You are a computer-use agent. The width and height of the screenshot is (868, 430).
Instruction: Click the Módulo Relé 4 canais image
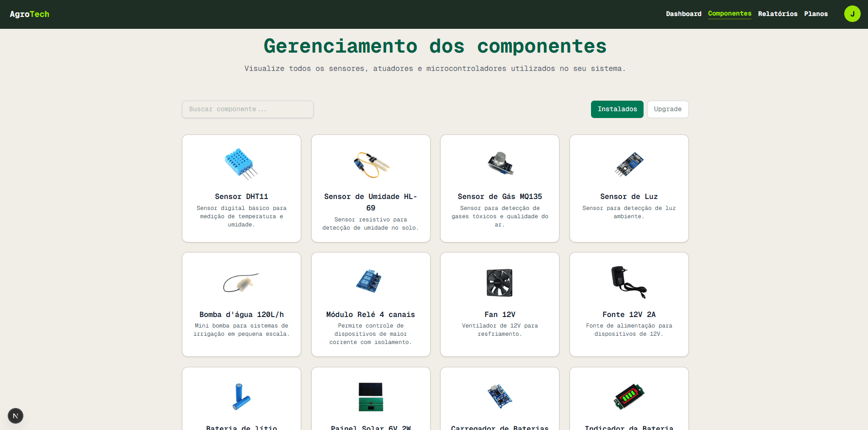[370, 282]
